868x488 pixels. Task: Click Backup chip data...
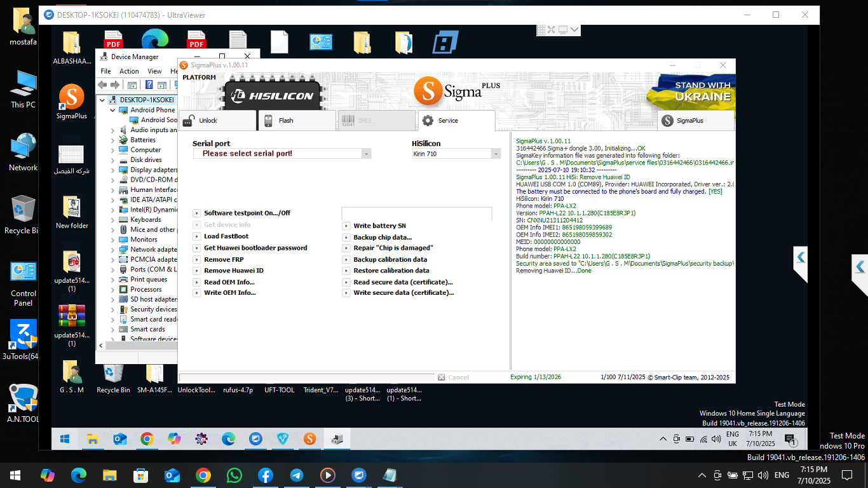[378, 237]
